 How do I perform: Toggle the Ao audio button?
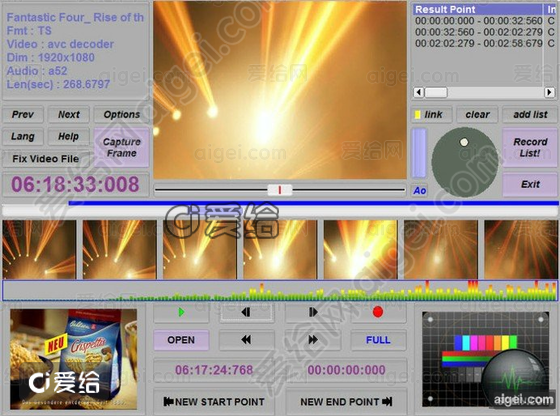click(420, 191)
